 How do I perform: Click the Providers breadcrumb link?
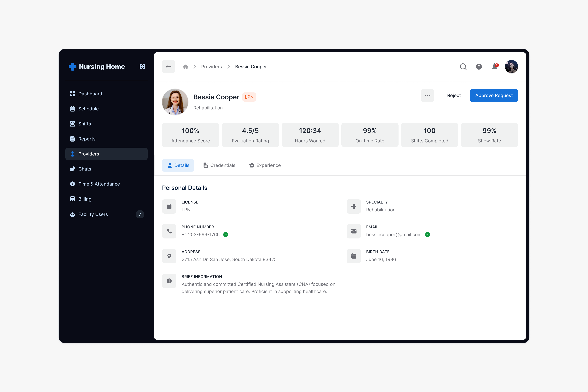tap(212, 67)
